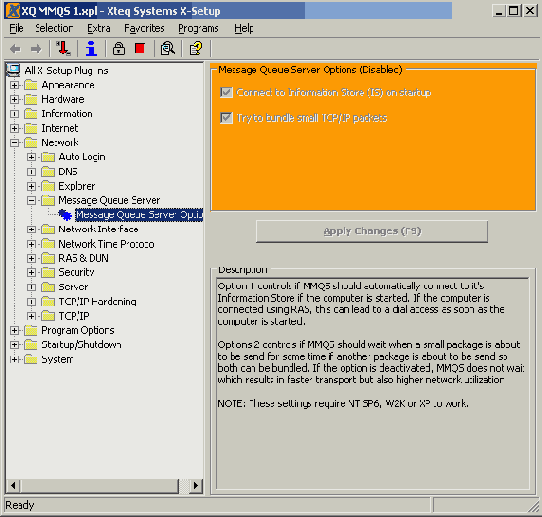Click the red square stop icon
Viewport: 542px width, 517px height.
(x=140, y=48)
